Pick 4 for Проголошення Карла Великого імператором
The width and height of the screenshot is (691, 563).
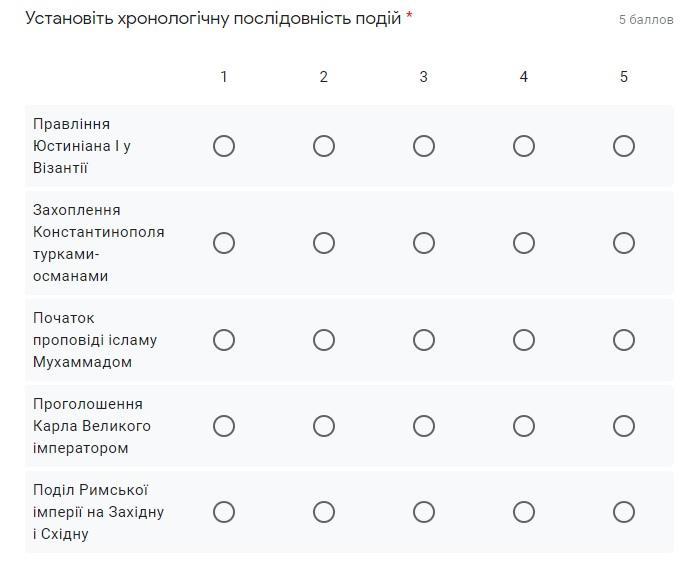[x=524, y=426]
